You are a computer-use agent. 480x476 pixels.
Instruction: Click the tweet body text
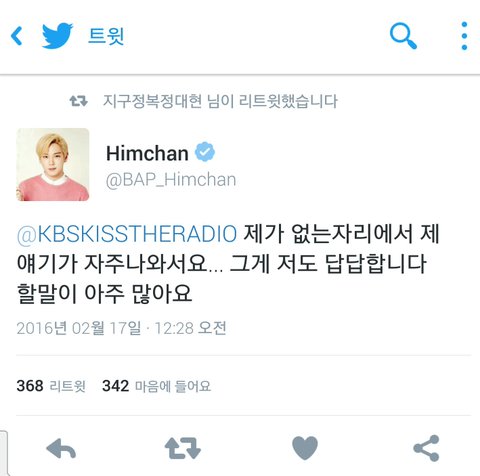[228, 264]
